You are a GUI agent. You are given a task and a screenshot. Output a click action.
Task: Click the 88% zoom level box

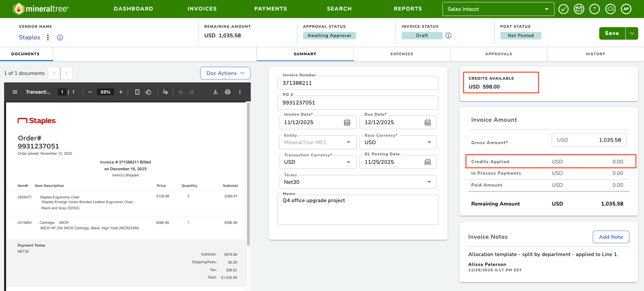106,92
